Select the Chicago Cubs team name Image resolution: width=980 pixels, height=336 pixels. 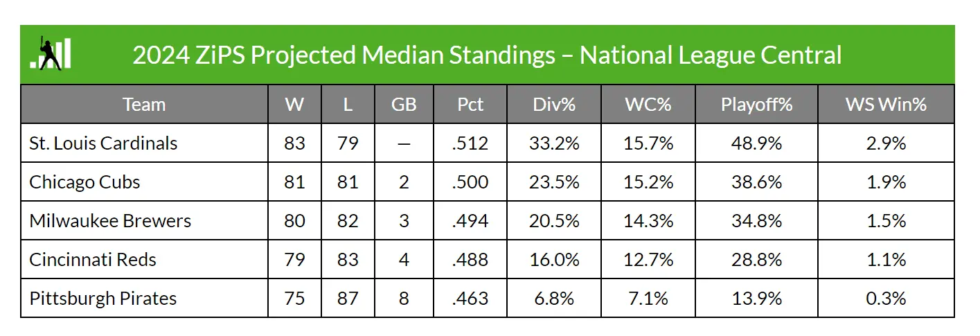[x=84, y=182]
